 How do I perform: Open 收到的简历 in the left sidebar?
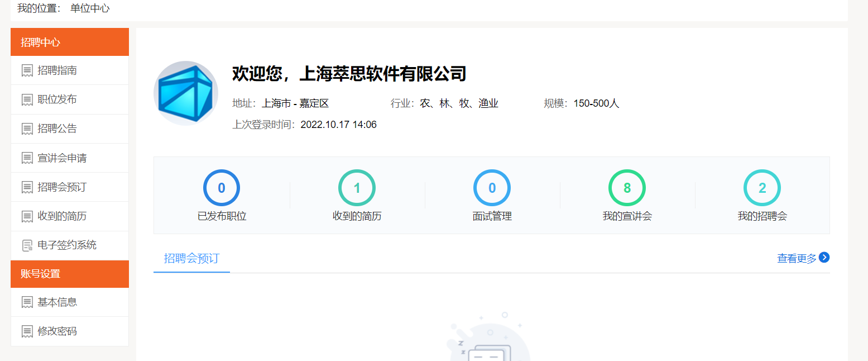[62, 216]
